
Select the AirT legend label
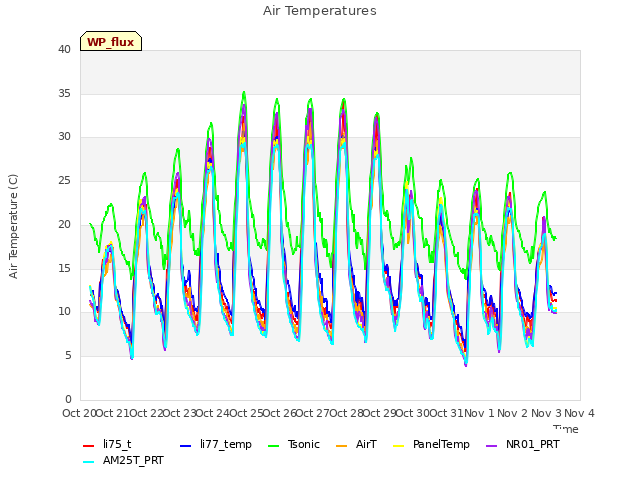(x=366, y=444)
